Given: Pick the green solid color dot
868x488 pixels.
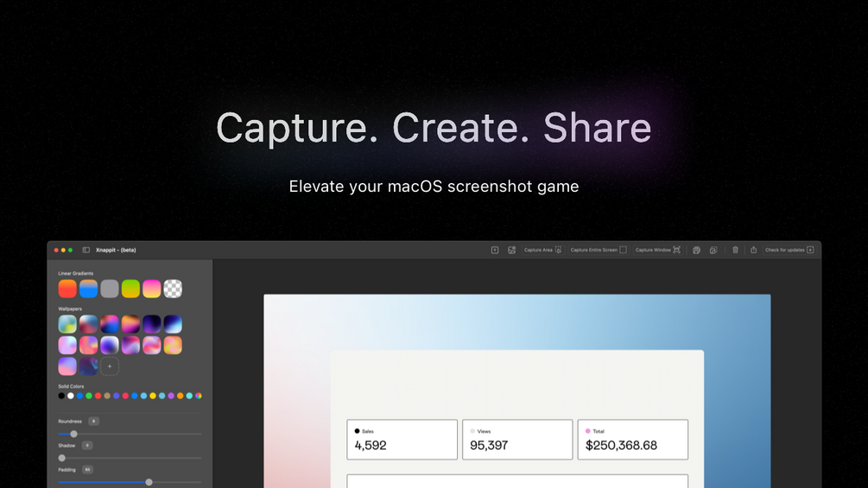Looking at the screenshot, I should coord(89,396).
